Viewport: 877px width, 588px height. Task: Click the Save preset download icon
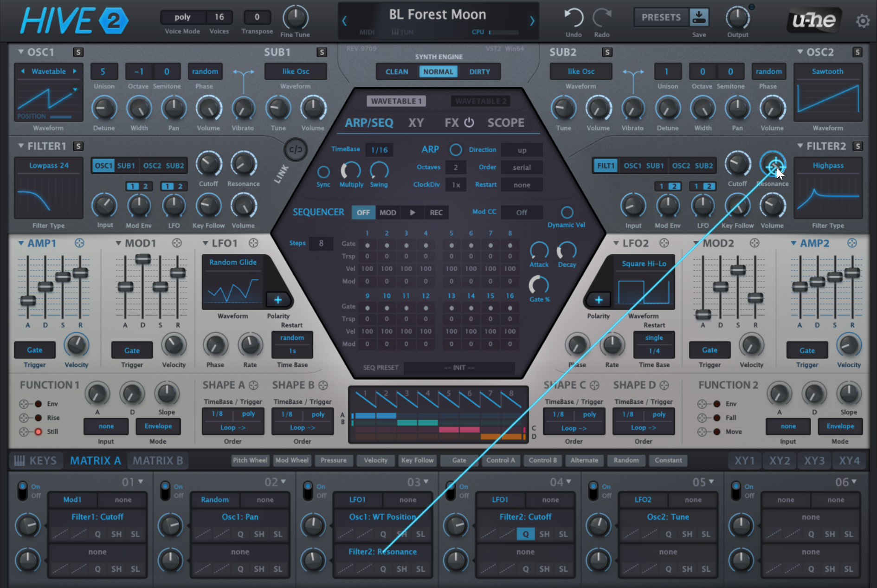click(699, 17)
